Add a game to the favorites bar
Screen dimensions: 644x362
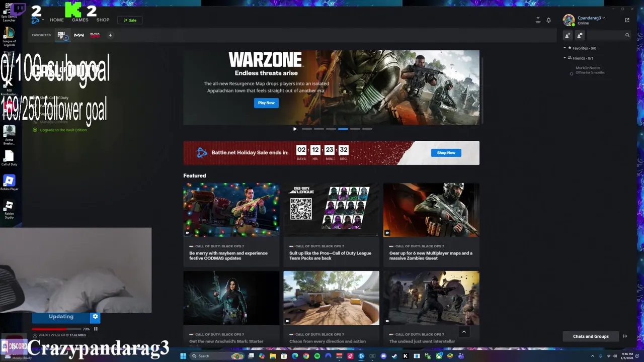[110, 35]
